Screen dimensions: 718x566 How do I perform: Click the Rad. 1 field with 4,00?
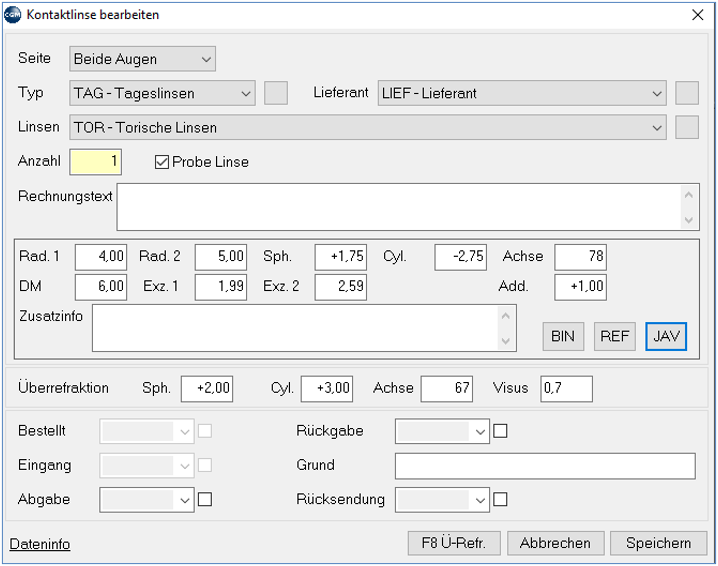pyautogui.click(x=101, y=256)
